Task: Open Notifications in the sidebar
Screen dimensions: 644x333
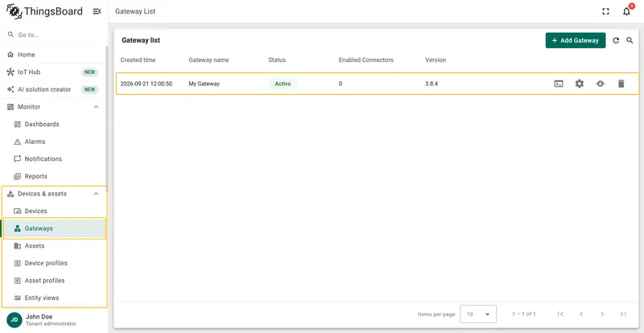Action: click(54, 158)
